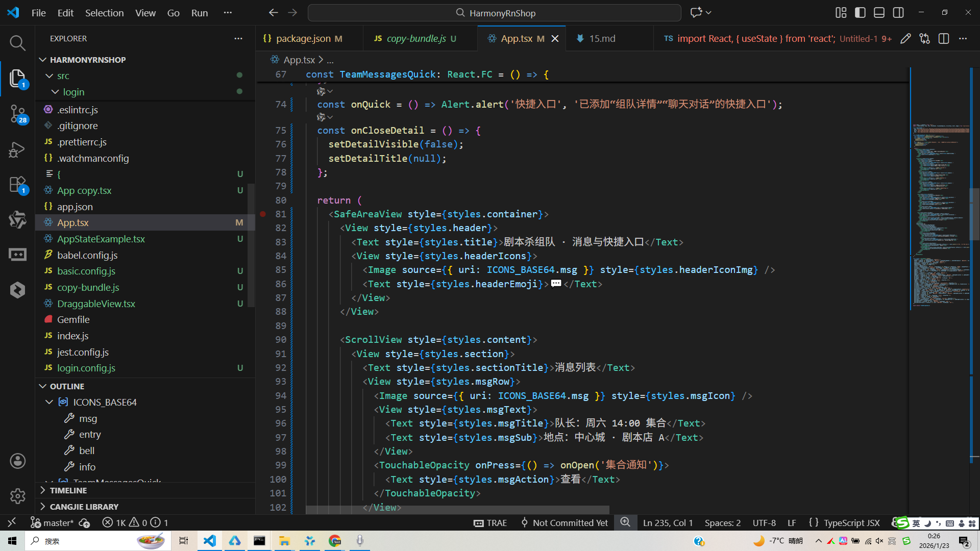
Task: Click Split Editor Right icon
Action: pyautogui.click(x=944, y=39)
